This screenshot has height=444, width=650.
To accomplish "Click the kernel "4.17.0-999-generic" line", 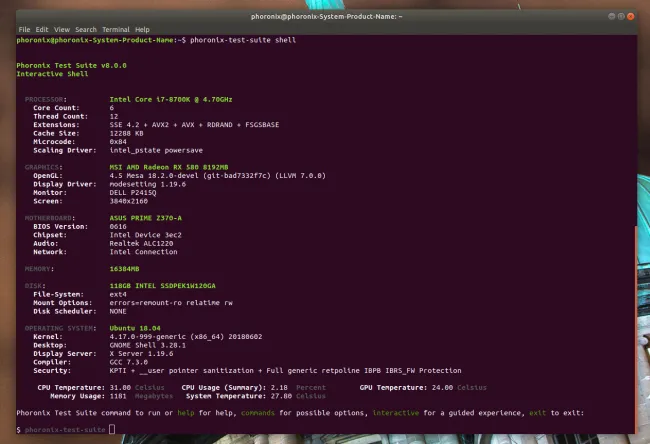I will [186, 337].
